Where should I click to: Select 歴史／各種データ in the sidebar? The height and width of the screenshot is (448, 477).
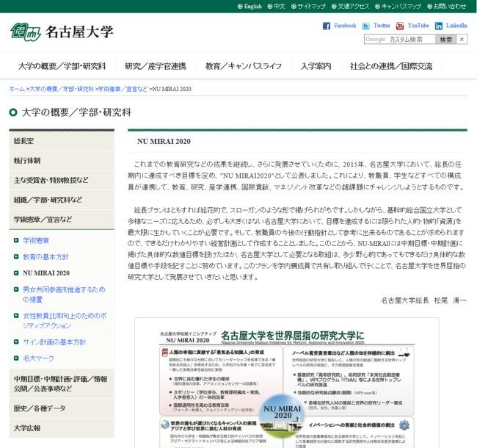62,408
